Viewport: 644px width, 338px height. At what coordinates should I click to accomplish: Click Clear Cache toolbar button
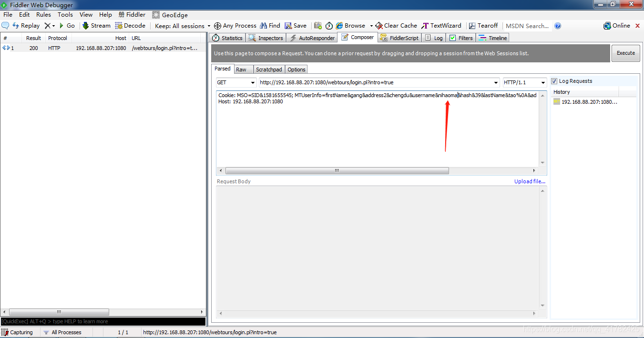click(x=396, y=26)
